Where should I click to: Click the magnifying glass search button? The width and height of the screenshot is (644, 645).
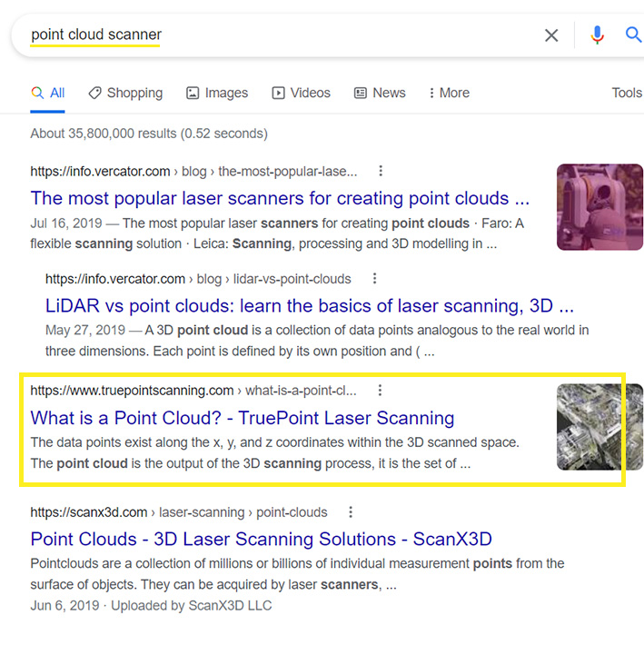633,35
